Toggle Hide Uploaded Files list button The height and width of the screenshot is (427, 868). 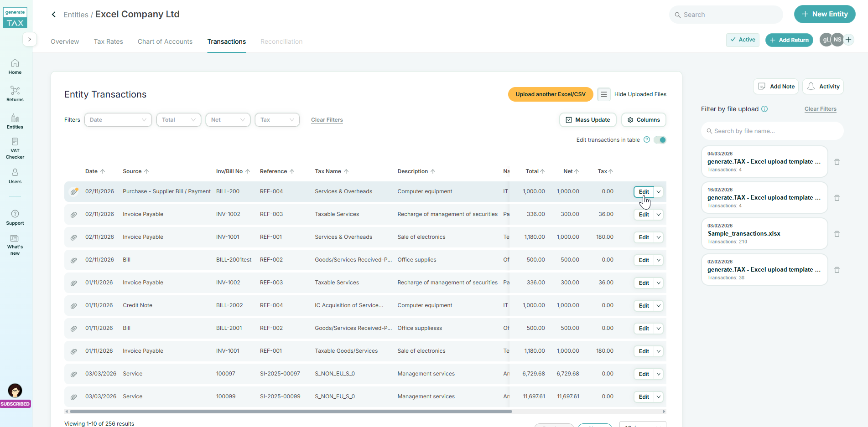(x=604, y=94)
